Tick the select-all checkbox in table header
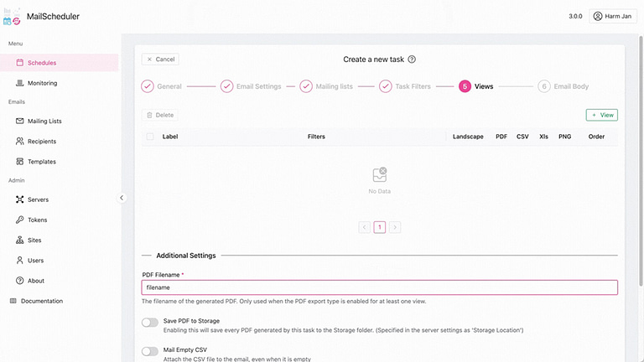The height and width of the screenshot is (362, 644). [150, 137]
